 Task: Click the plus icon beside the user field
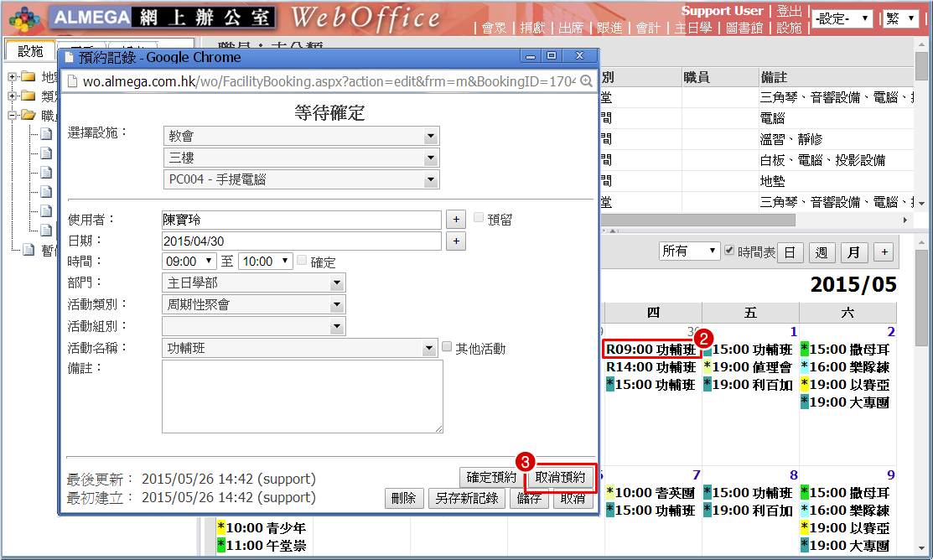(455, 220)
